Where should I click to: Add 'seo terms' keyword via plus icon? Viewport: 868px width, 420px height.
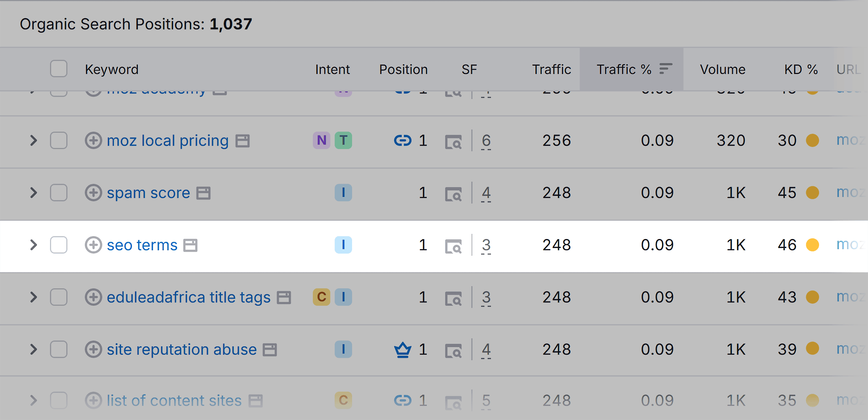click(x=93, y=245)
